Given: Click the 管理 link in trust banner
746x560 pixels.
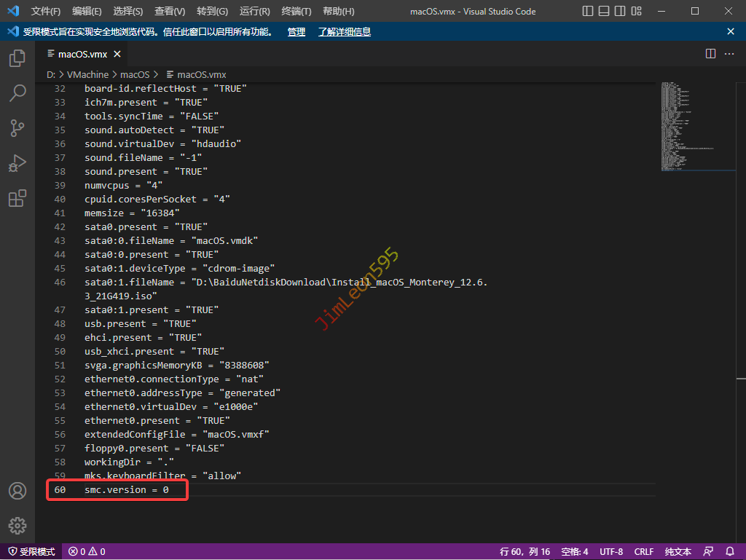Looking at the screenshot, I should pos(297,32).
